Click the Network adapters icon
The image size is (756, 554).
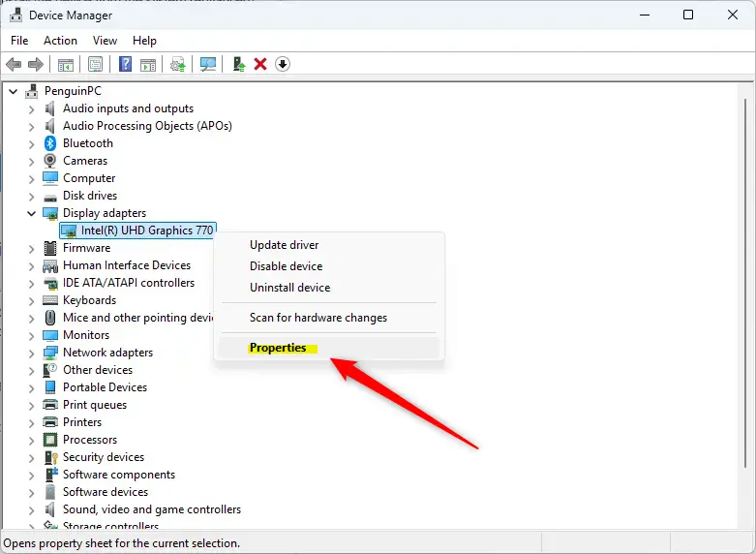pos(50,353)
